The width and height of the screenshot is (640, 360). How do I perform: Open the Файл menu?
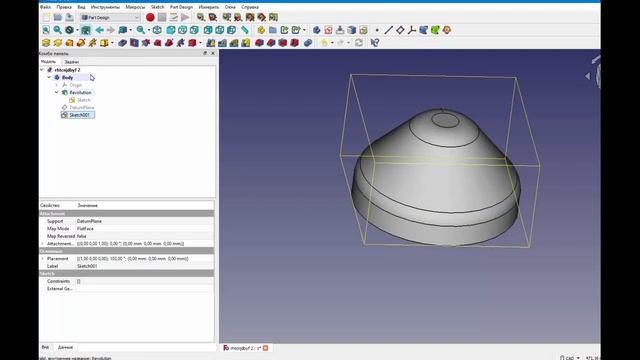pos(45,7)
